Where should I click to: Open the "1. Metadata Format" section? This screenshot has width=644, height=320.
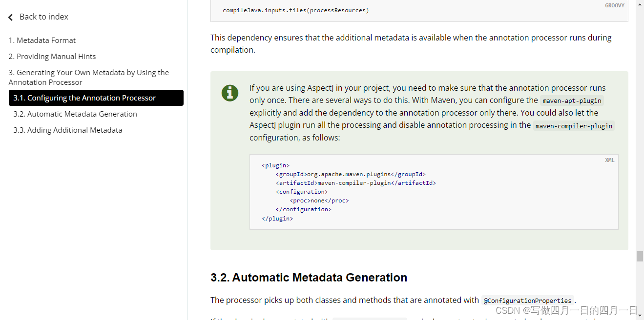click(42, 40)
